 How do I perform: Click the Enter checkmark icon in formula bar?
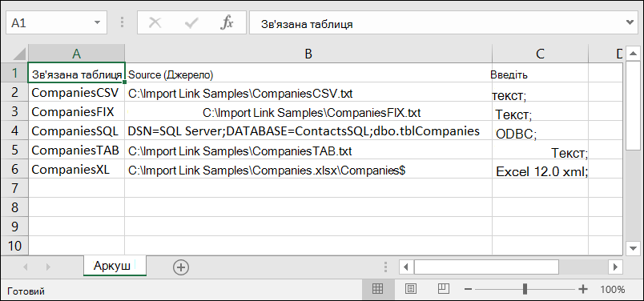pos(191,23)
